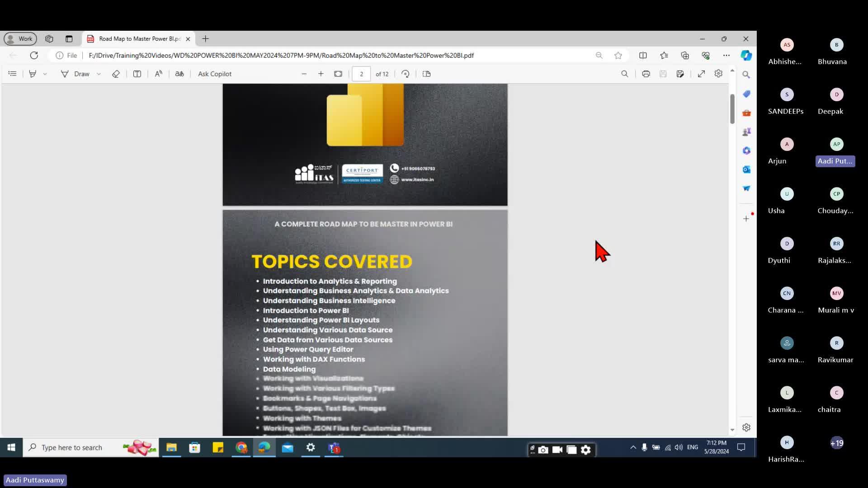Click the +19 more participants badge
Screen dimensions: 868x488
point(837,443)
